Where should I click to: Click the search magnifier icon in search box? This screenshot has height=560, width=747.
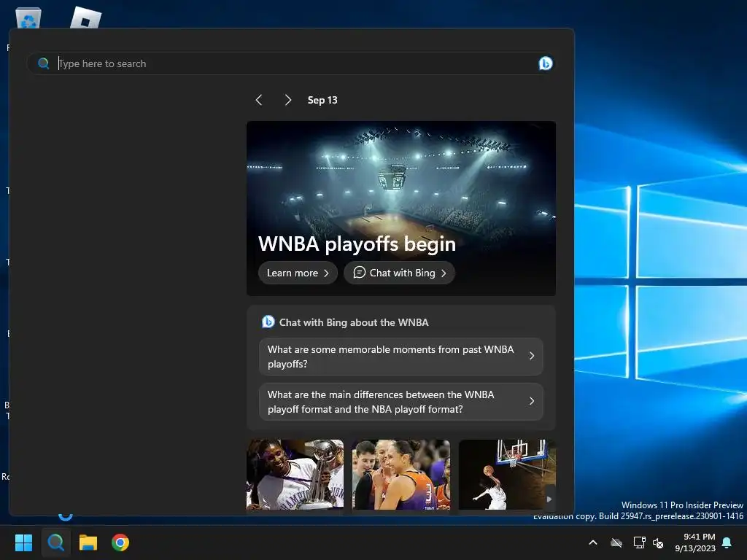coord(43,63)
